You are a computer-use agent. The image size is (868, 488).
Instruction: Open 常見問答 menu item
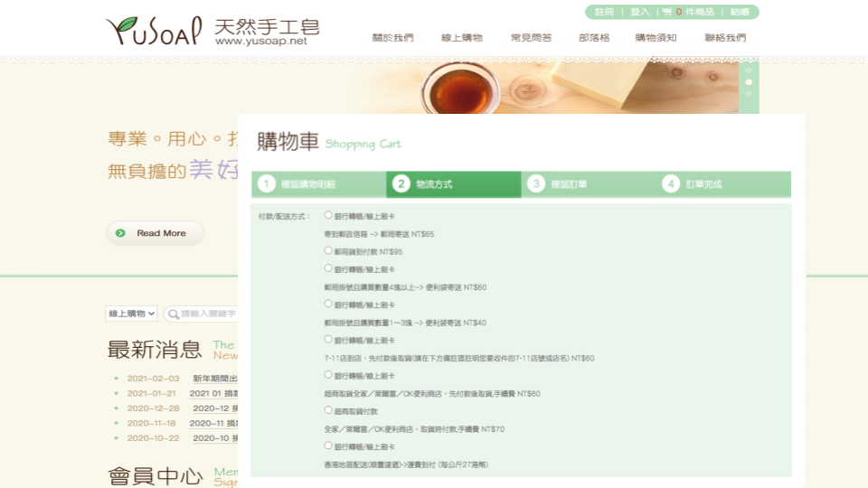point(531,38)
